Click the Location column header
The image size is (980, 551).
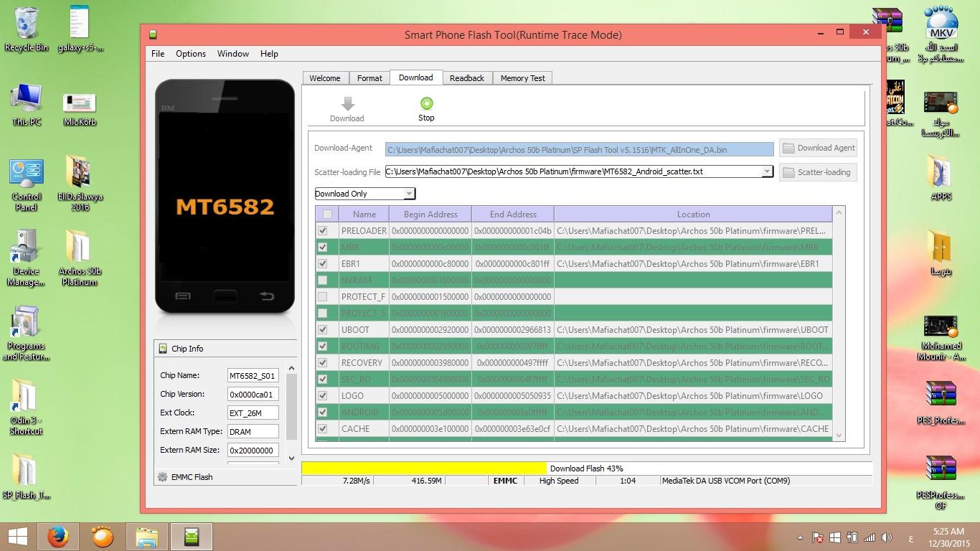[x=693, y=214]
